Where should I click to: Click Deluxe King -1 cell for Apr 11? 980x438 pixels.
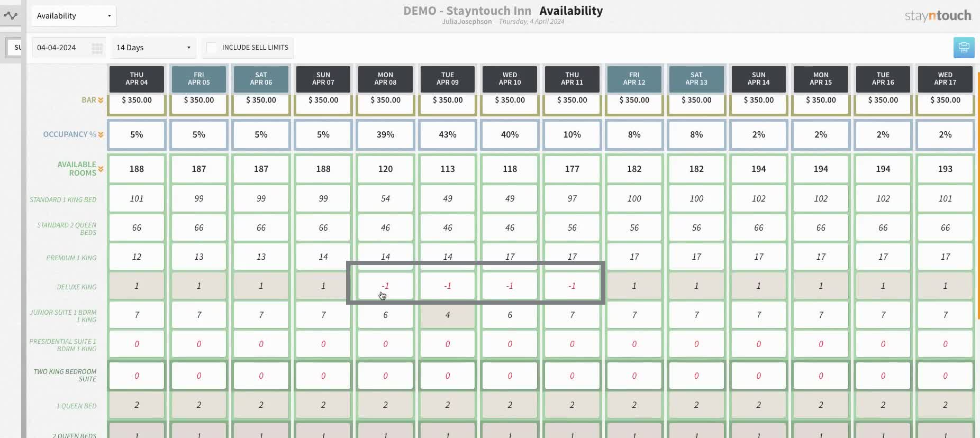coord(572,286)
